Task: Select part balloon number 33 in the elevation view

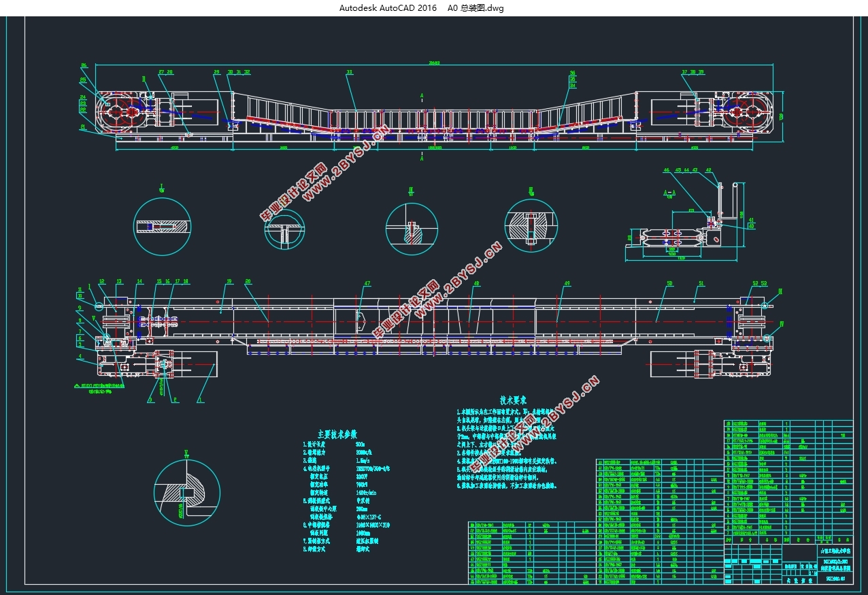Action: pyautogui.click(x=350, y=71)
